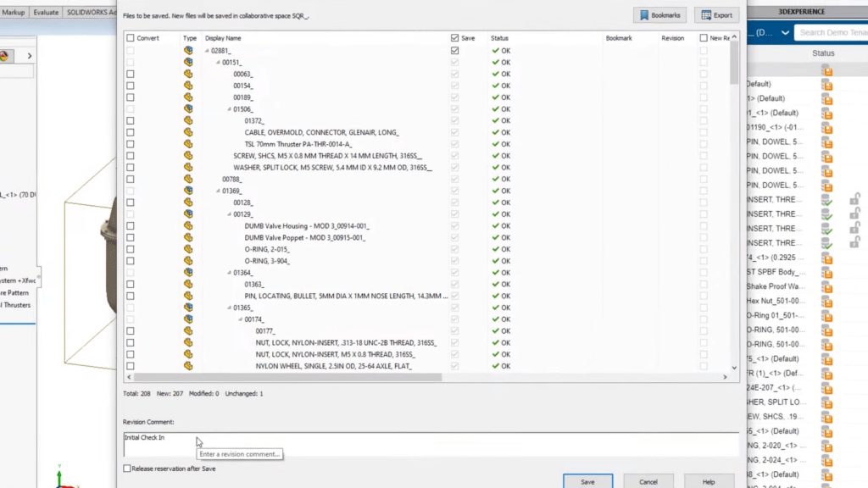Click status icon beside Hex Nut_501-00 row
The width and height of the screenshot is (868, 488).
click(827, 302)
